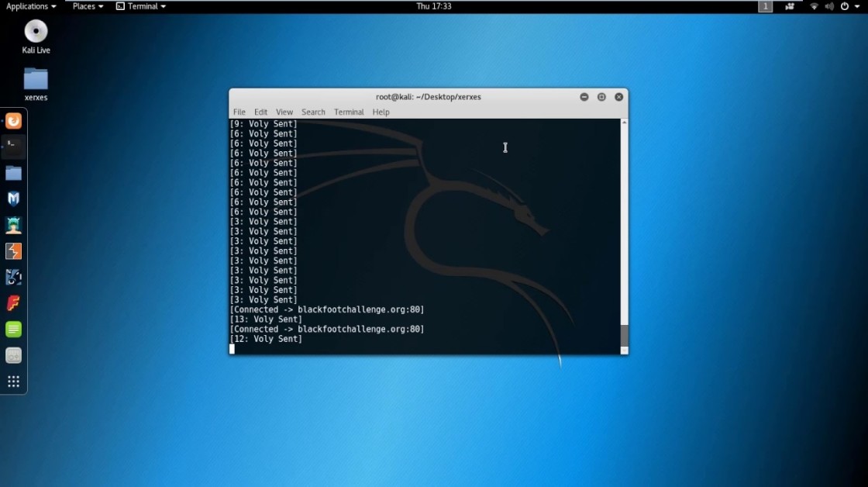The height and width of the screenshot is (487, 868).
Task: Open terminal File menu
Action: (x=239, y=112)
